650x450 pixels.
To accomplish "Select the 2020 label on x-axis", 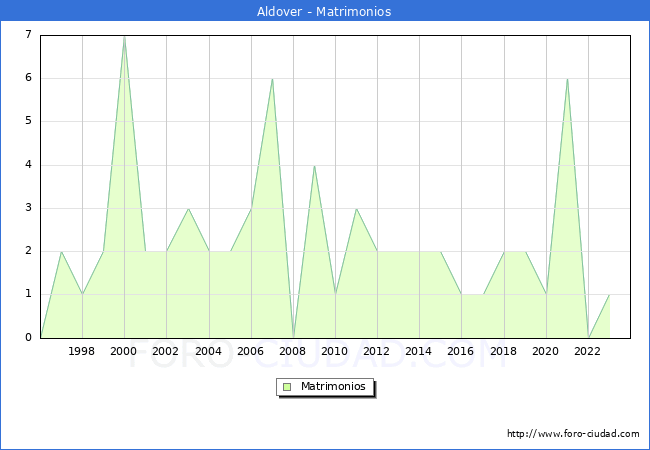I will 546,351.
